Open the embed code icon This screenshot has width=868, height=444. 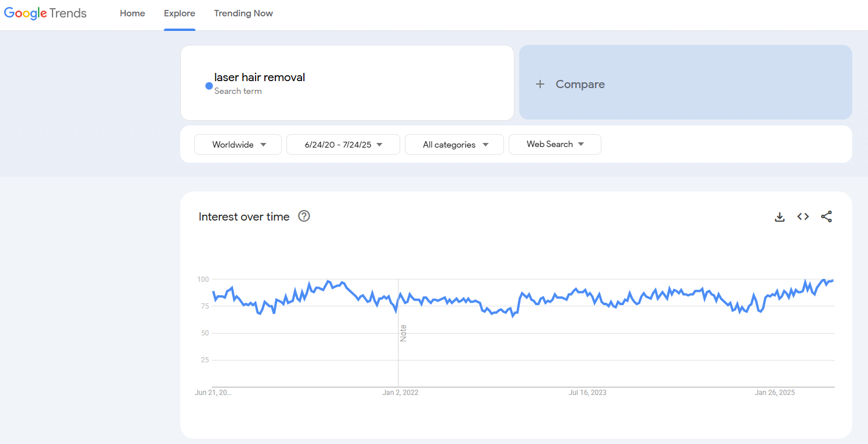click(803, 217)
